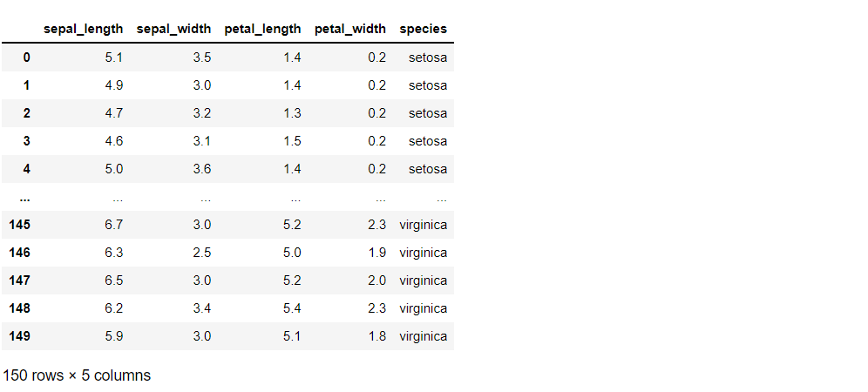Click the truncated rows ellipsis index
Viewport: 868px width, 392px height.
click(x=25, y=197)
